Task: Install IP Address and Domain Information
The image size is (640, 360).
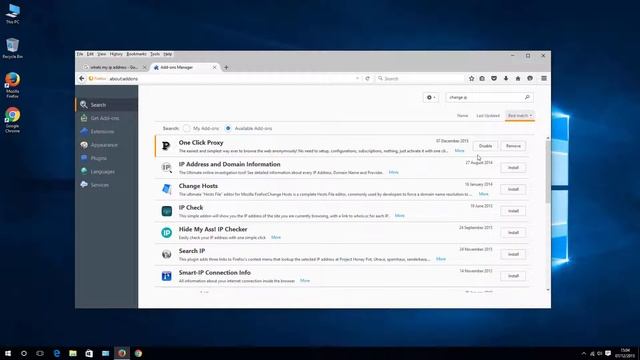Action: [x=513, y=168]
